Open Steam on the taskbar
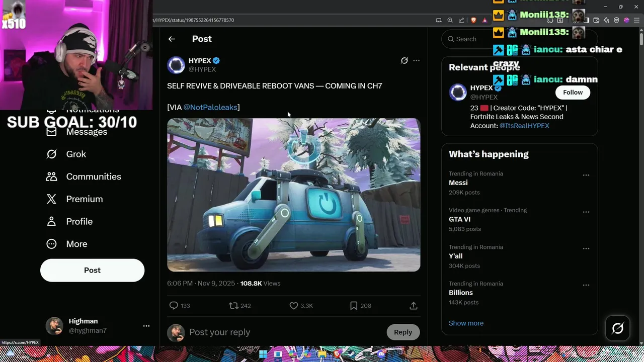 352,354
